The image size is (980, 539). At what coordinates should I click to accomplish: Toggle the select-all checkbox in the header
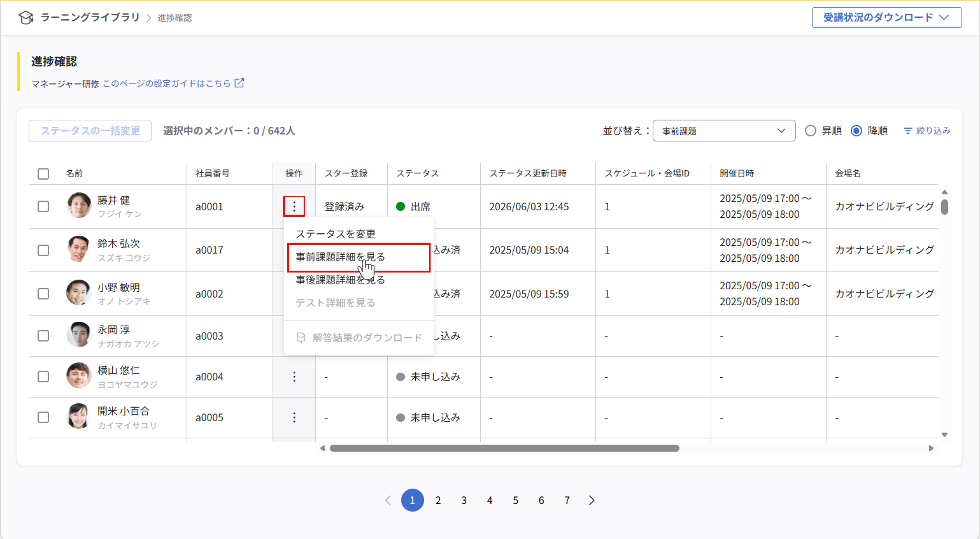coord(43,174)
